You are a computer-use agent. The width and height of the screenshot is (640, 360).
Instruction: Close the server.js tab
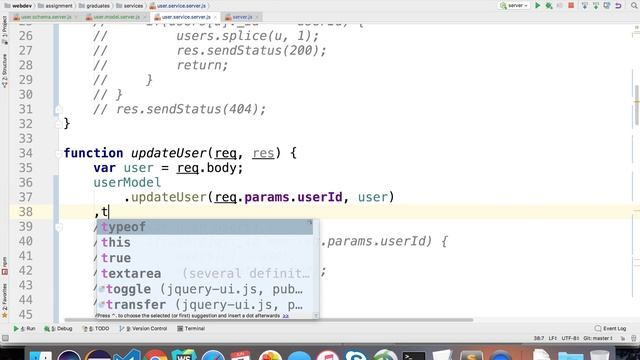[x=257, y=17]
